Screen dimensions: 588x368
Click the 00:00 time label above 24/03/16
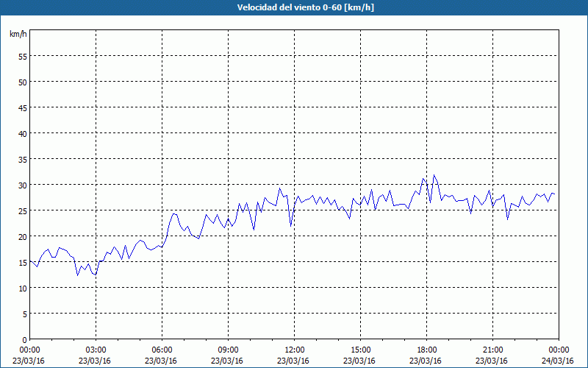click(559, 350)
